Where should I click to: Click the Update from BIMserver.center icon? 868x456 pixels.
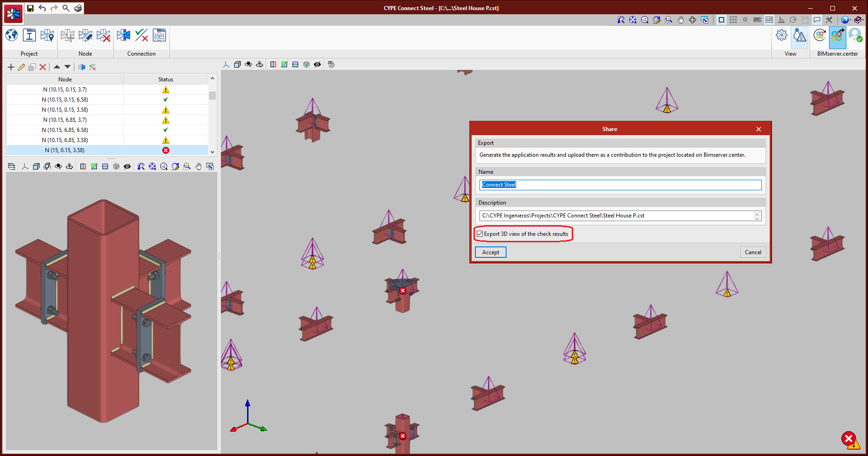pos(820,35)
